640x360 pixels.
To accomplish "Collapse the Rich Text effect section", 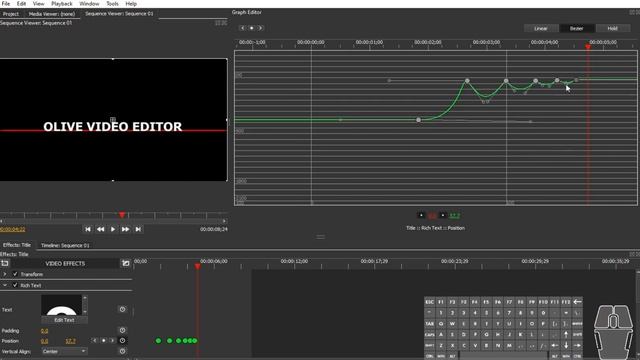I will 5,285.
